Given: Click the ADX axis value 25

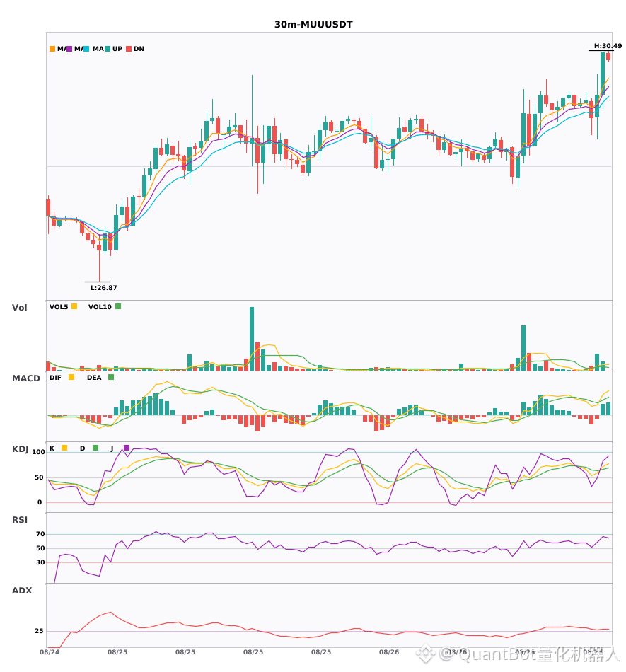Looking at the screenshot, I should (x=39, y=631).
